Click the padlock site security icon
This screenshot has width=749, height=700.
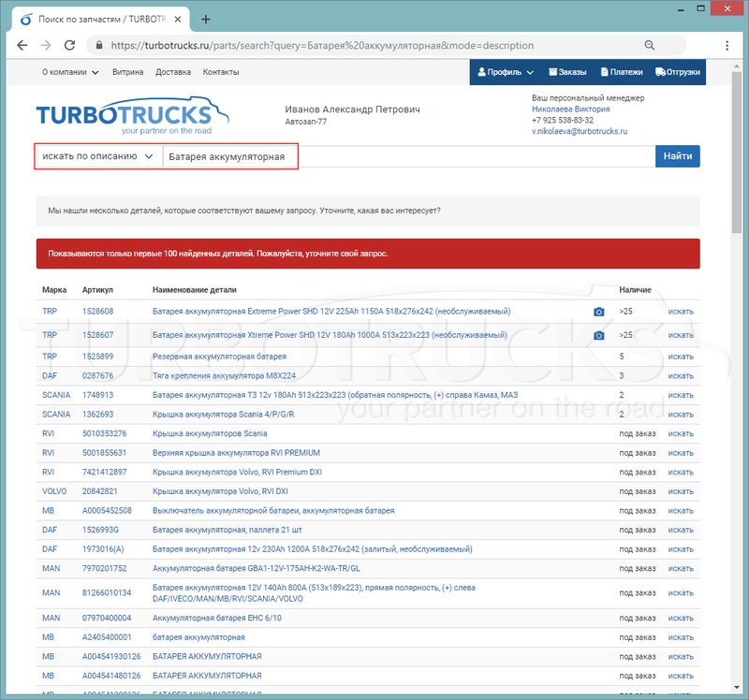point(99,45)
